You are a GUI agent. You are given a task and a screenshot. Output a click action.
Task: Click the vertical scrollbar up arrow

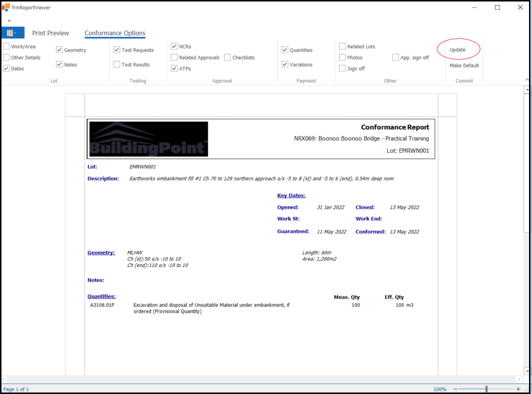527,90
